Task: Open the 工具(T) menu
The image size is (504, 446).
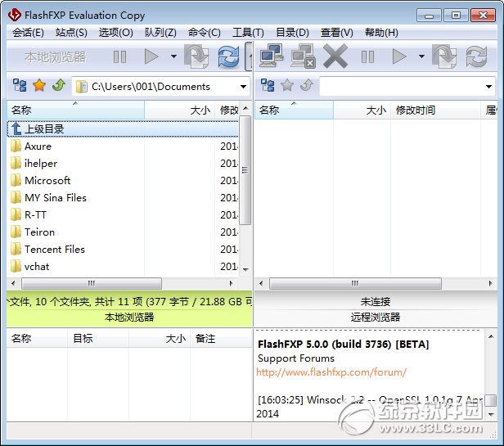Action: [248, 33]
